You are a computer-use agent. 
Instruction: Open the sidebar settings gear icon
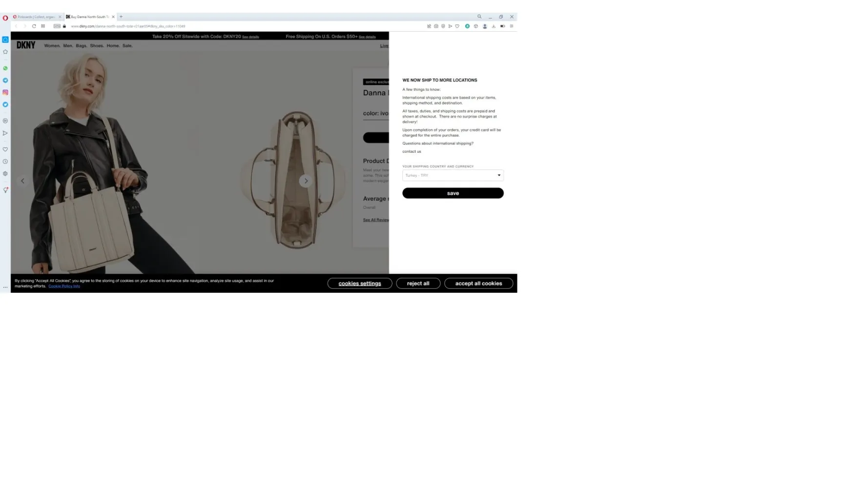[5, 174]
